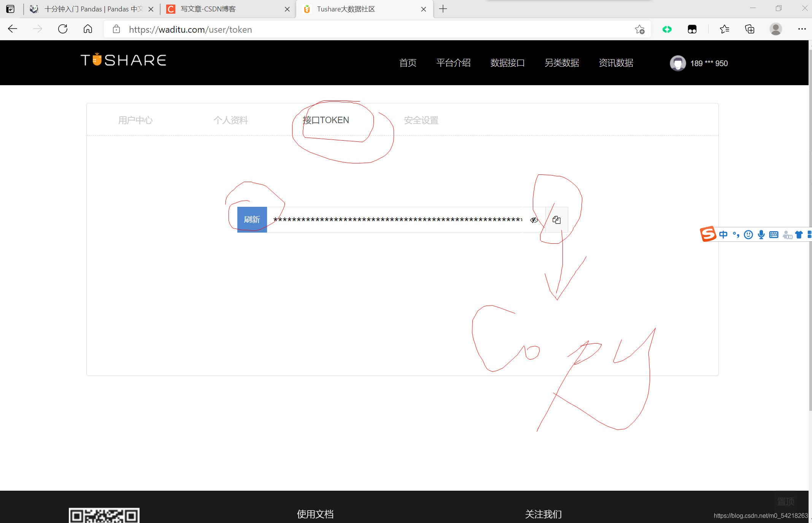Open 首页 in site navigation

click(x=408, y=63)
